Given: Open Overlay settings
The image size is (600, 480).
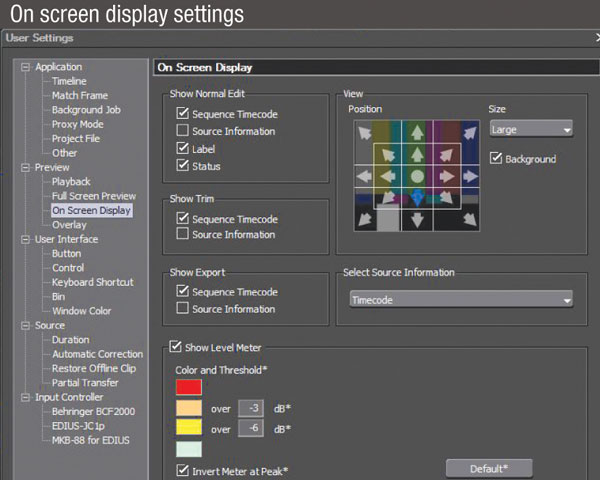Looking at the screenshot, I should pyautogui.click(x=69, y=225).
